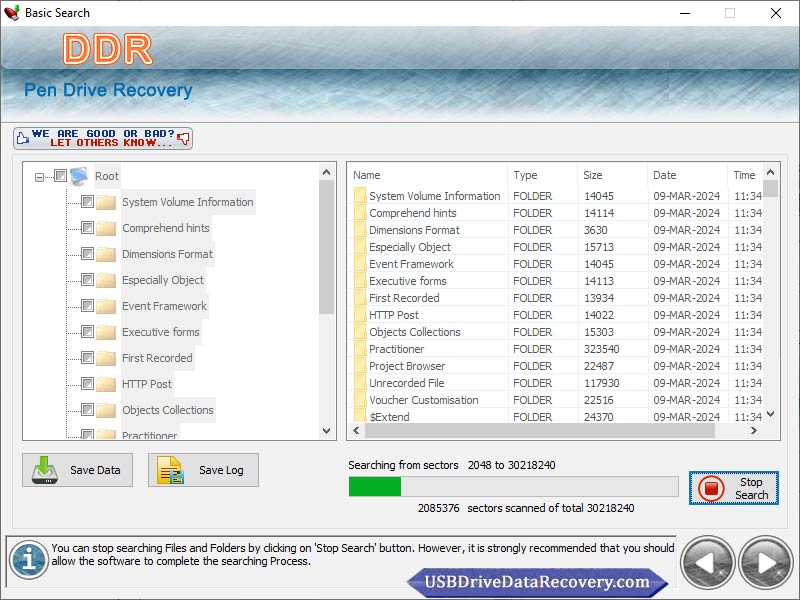Sort list by Size column header
800x600 pixels.
[x=612, y=175]
